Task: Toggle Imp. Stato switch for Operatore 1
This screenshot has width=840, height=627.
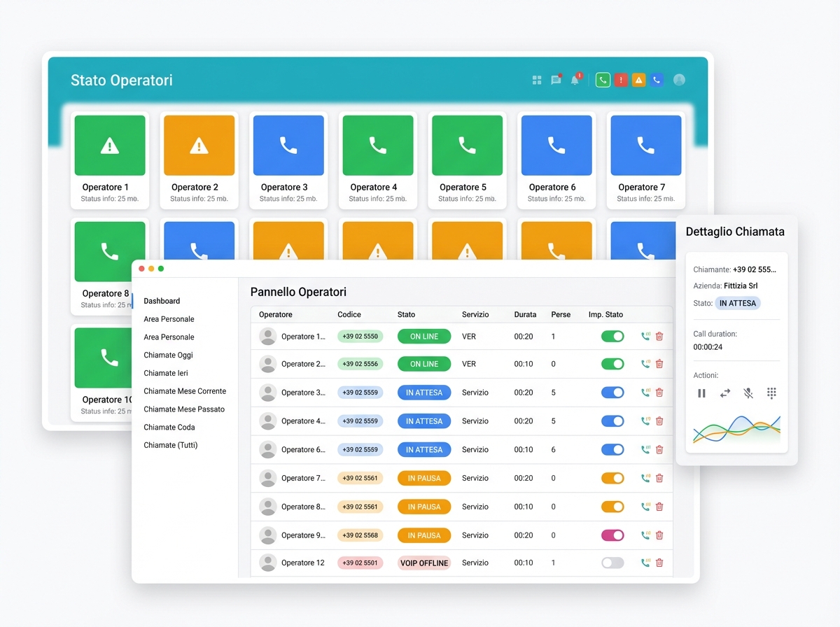Action: [612, 336]
